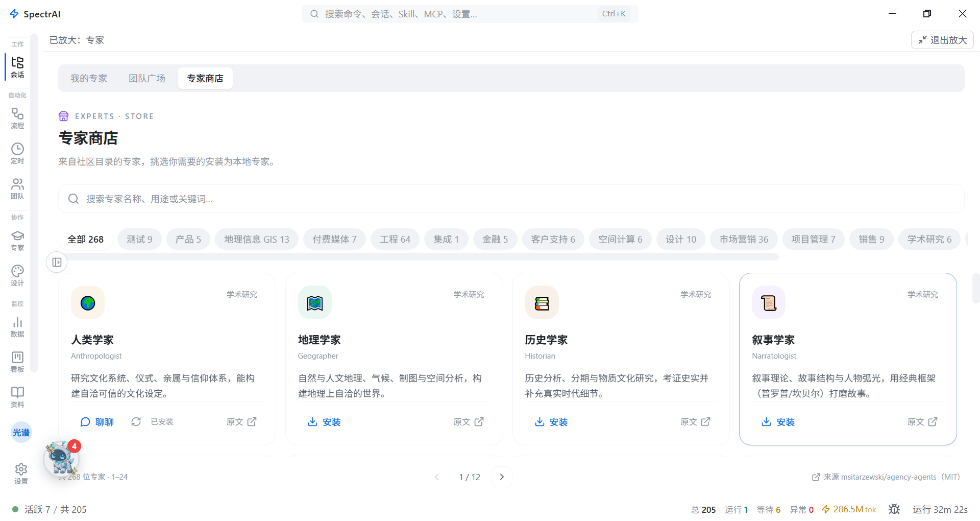Filter experts by 设计 10

pos(681,239)
